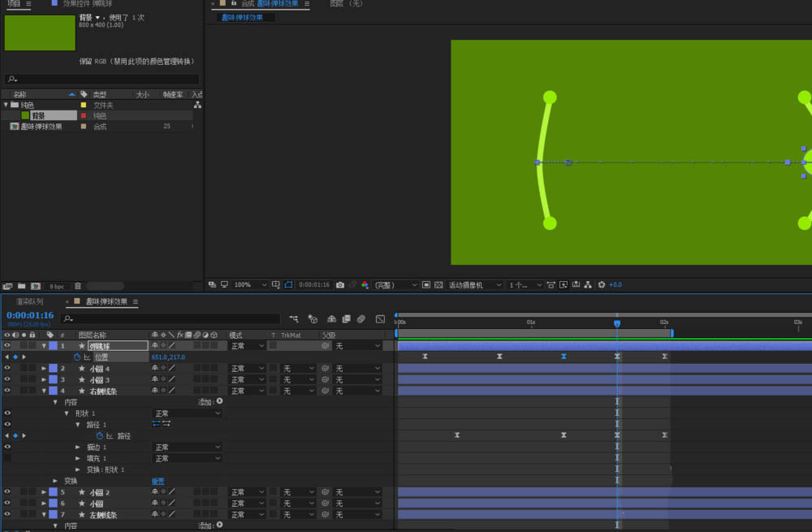Expand the 填充 1 property group
The image size is (812, 532).
78,458
